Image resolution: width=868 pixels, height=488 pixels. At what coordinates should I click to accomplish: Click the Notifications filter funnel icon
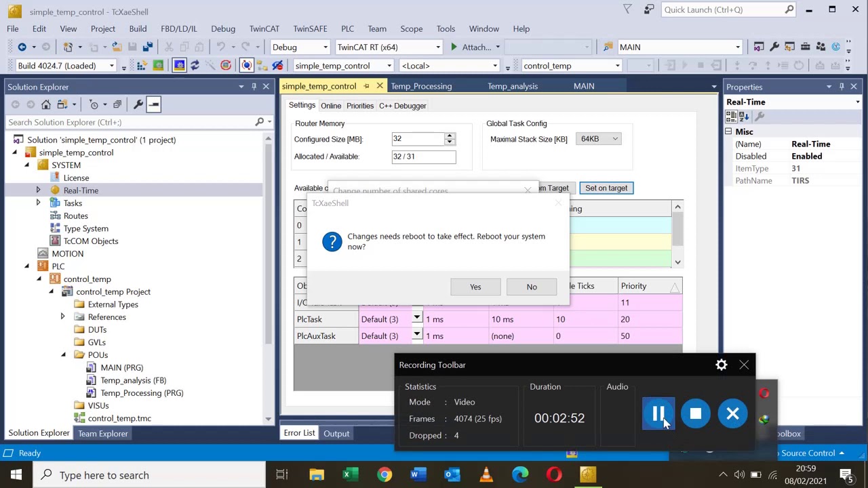[x=628, y=9]
